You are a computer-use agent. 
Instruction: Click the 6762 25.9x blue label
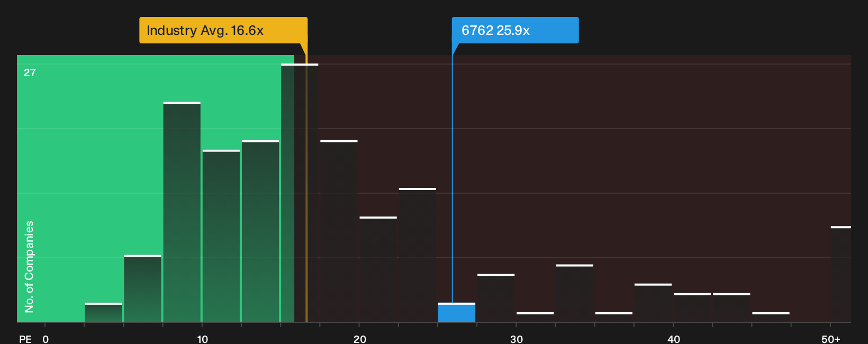tap(515, 30)
